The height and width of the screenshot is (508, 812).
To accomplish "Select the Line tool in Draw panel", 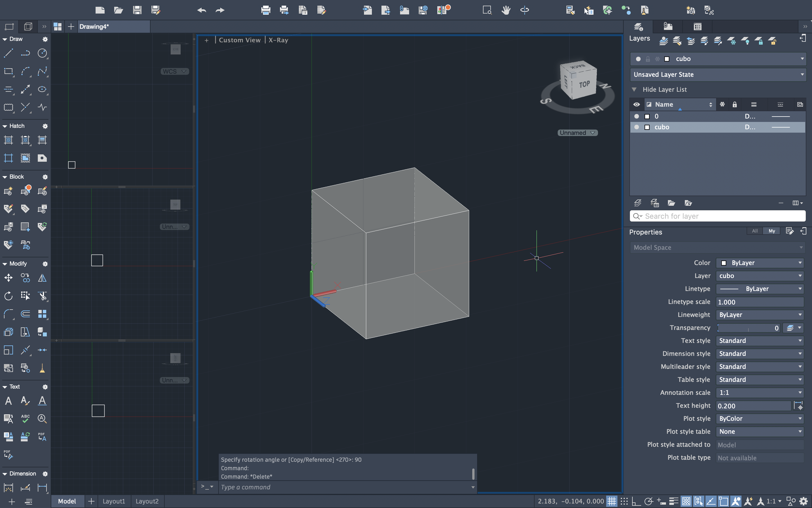I will [8, 53].
